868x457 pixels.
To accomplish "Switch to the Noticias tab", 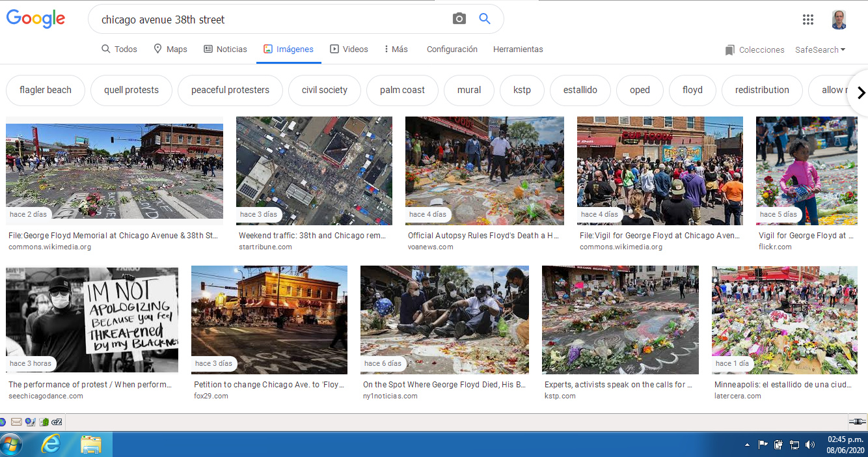I will 225,49.
